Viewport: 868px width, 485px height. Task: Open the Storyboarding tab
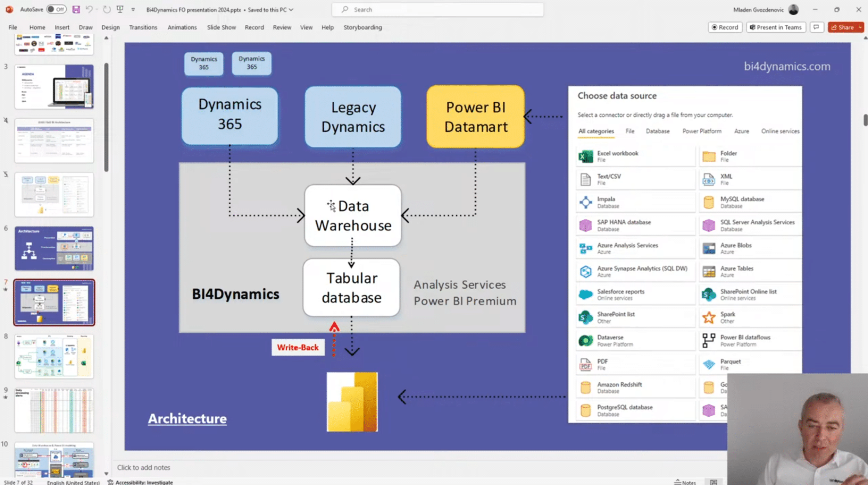point(362,27)
